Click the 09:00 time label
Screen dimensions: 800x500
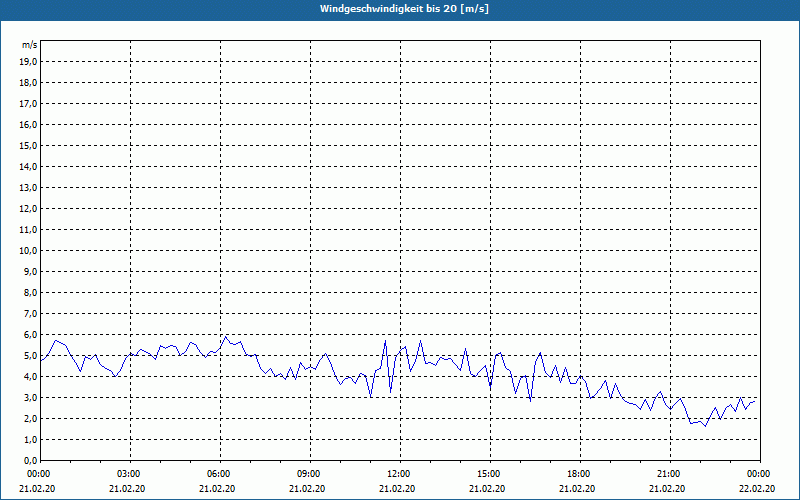coord(310,474)
